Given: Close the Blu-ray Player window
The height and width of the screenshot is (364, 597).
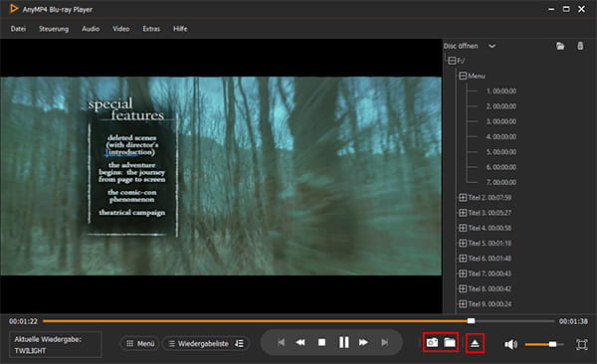Looking at the screenshot, I should (x=581, y=9).
